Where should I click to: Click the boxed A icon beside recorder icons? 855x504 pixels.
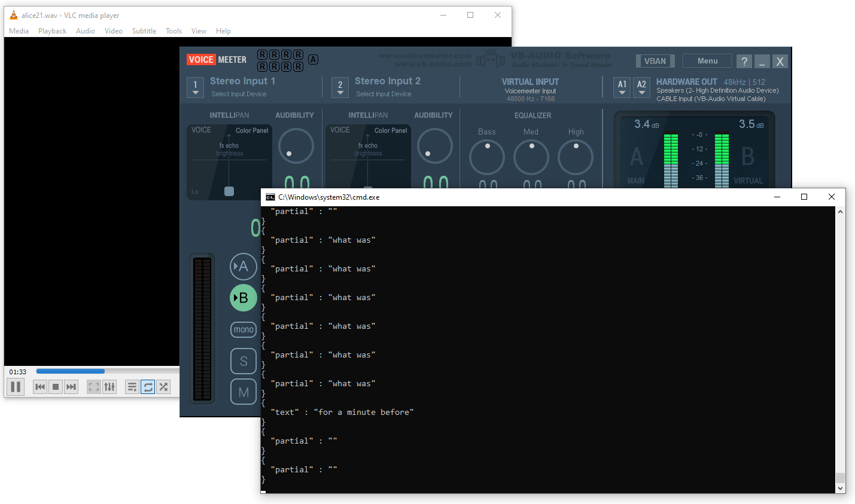click(x=314, y=59)
